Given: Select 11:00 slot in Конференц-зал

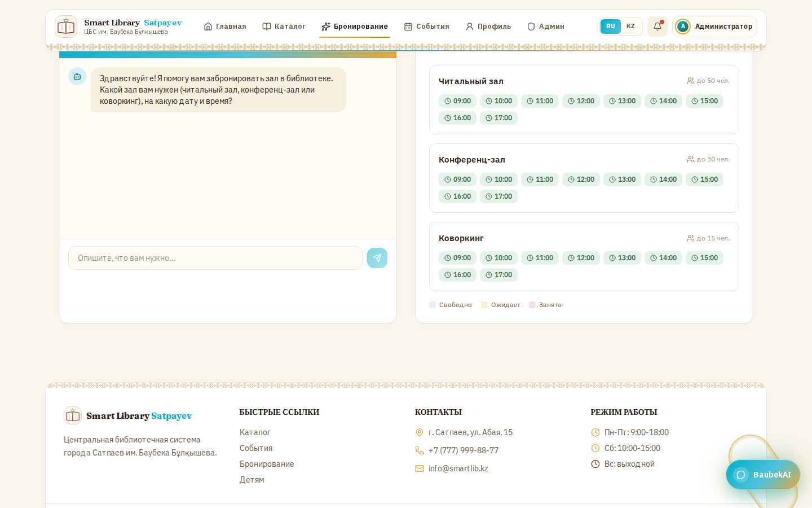Looking at the screenshot, I should tap(540, 179).
